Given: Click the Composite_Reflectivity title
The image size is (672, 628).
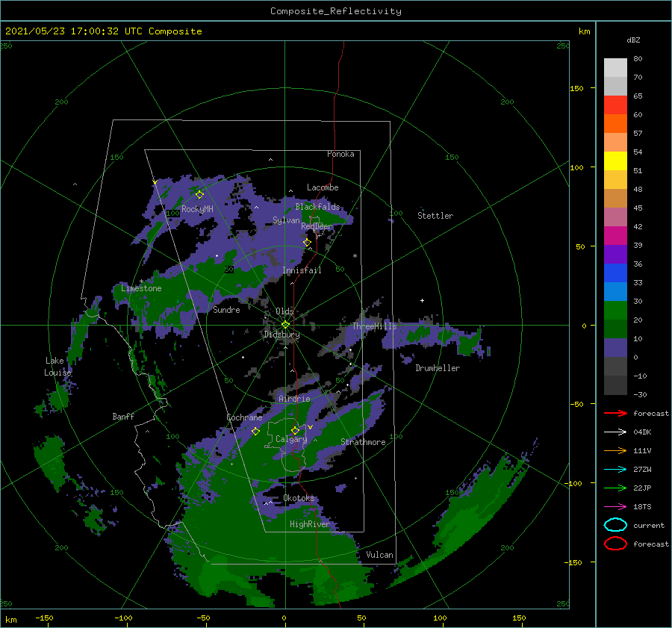Looking at the screenshot, I should pos(336,11).
